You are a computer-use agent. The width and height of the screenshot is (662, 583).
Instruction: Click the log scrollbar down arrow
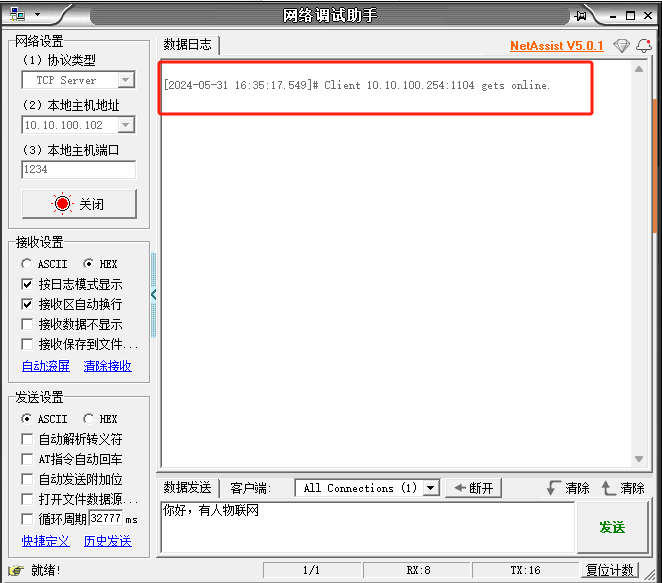click(x=639, y=459)
